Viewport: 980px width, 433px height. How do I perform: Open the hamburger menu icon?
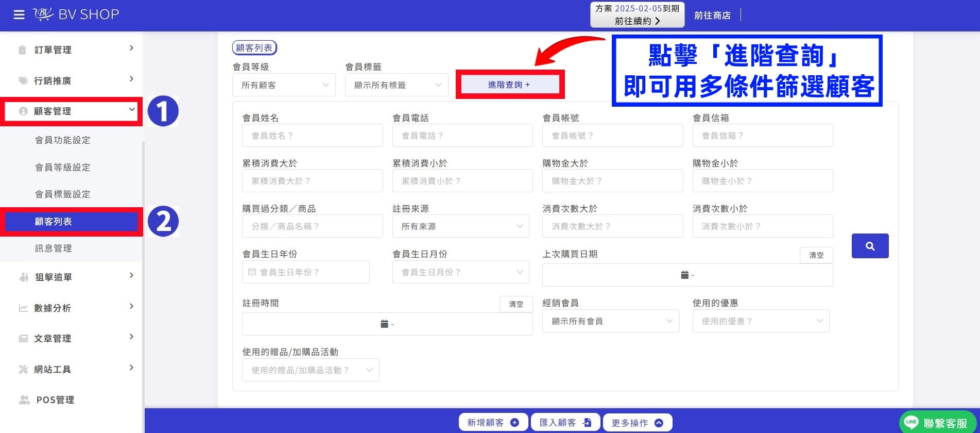19,15
